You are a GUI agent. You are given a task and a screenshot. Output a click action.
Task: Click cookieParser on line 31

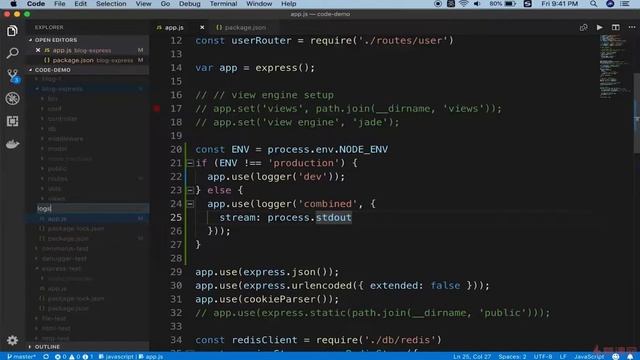pyautogui.click(x=280, y=299)
